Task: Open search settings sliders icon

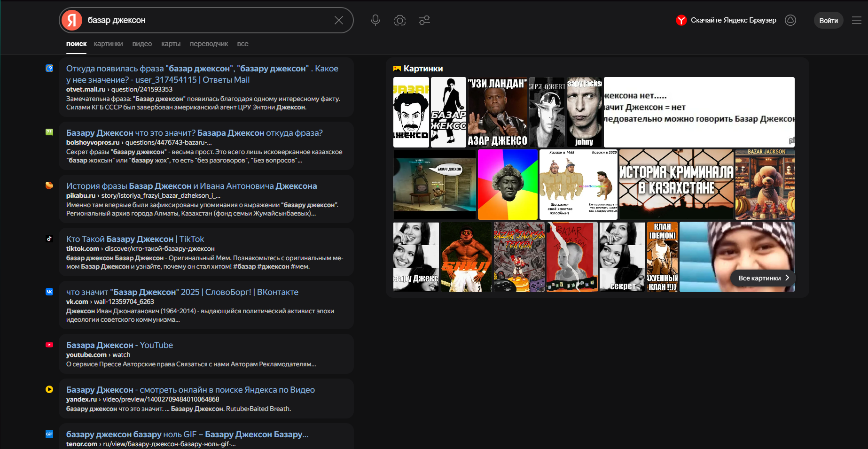Action: tap(424, 20)
